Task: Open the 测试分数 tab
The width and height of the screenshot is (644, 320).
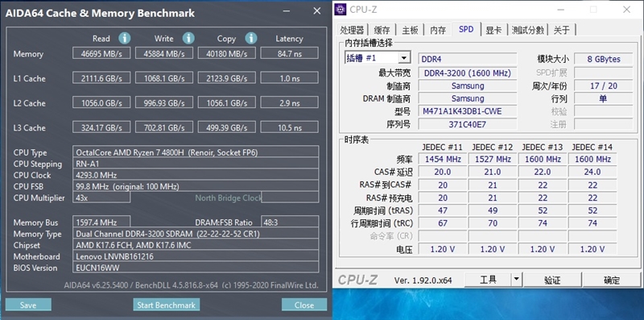Action: 528,30
